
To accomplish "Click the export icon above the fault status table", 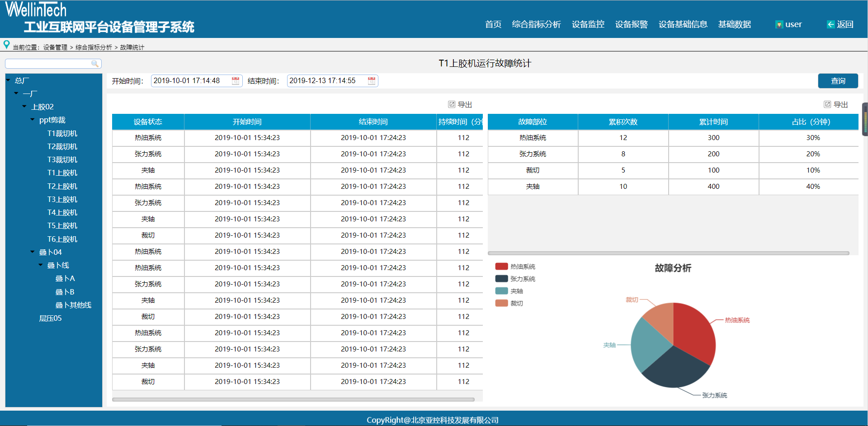I will coord(452,104).
